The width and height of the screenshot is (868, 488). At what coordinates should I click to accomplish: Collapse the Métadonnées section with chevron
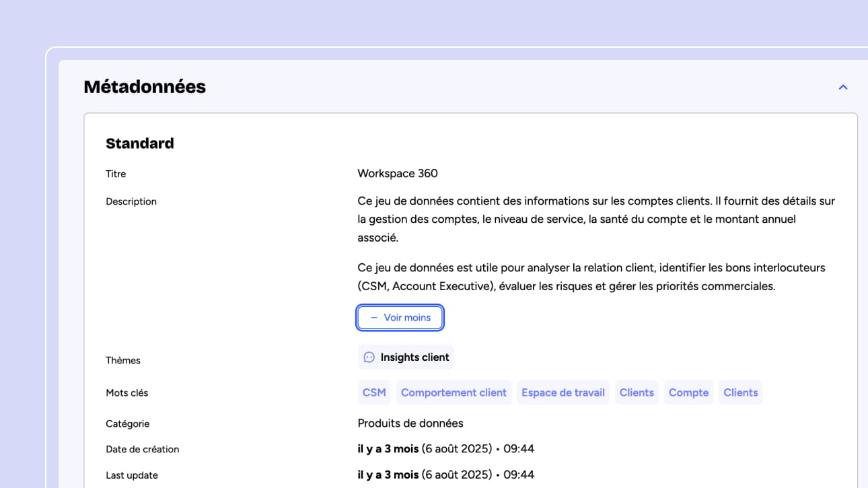click(x=842, y=87)
